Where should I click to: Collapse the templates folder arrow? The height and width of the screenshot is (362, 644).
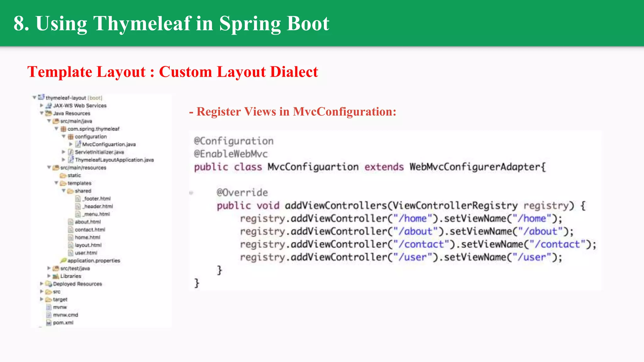click(x=56, y=183)
